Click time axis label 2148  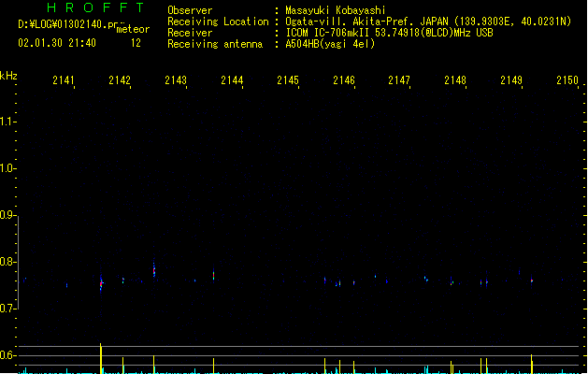pyautogui.click(x=455, y=80)
